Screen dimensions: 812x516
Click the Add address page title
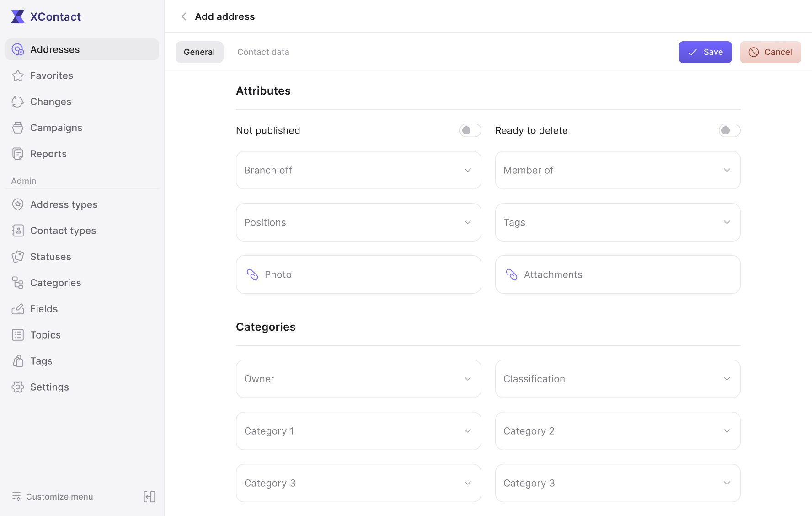click(x=224, y=16)
